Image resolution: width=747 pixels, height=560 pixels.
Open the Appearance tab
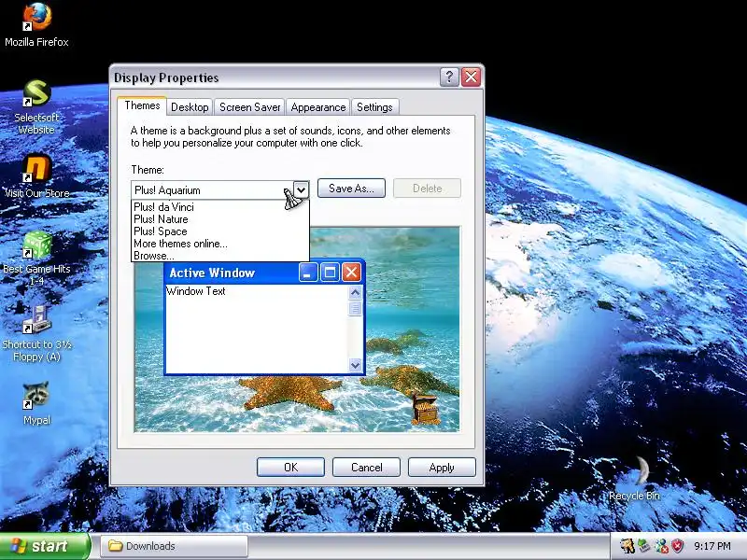[318, 107]
